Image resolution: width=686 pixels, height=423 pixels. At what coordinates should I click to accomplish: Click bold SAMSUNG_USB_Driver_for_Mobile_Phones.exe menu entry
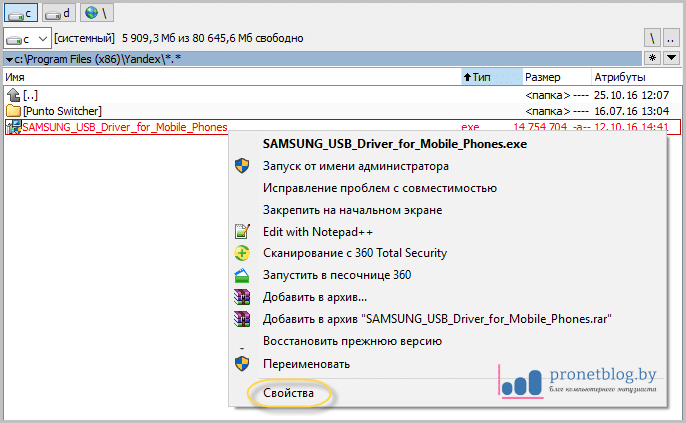[x=395, y=144]
